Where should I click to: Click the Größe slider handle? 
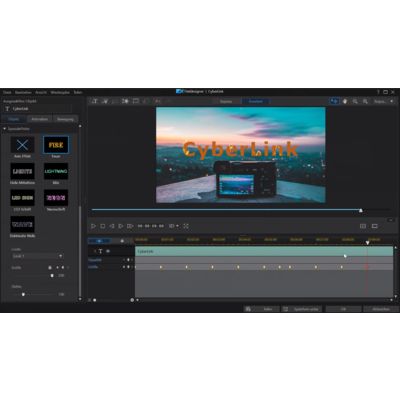[x=52, y=275]
